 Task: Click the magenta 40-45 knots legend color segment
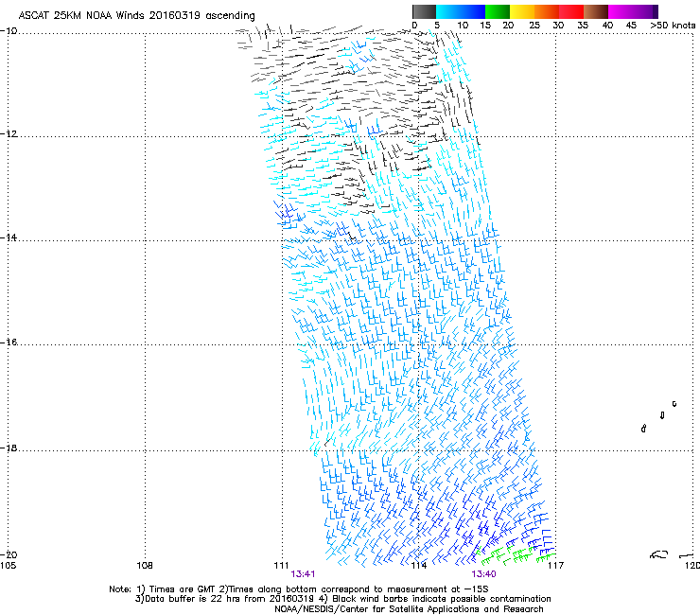(x=633, y=11)
